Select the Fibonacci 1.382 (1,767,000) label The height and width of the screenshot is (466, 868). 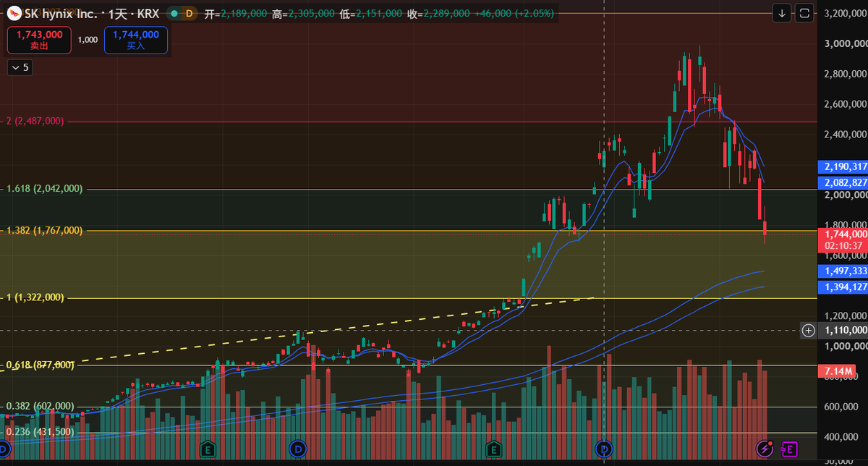44,230
